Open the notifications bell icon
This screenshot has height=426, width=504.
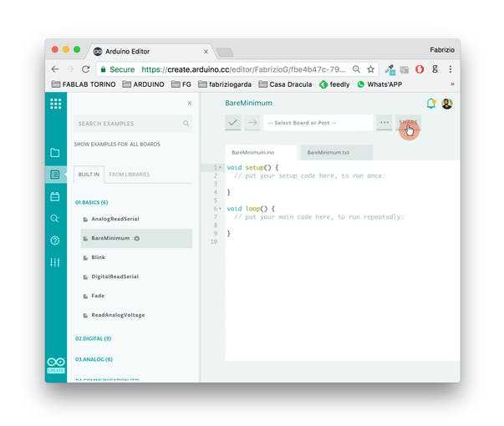431,104
